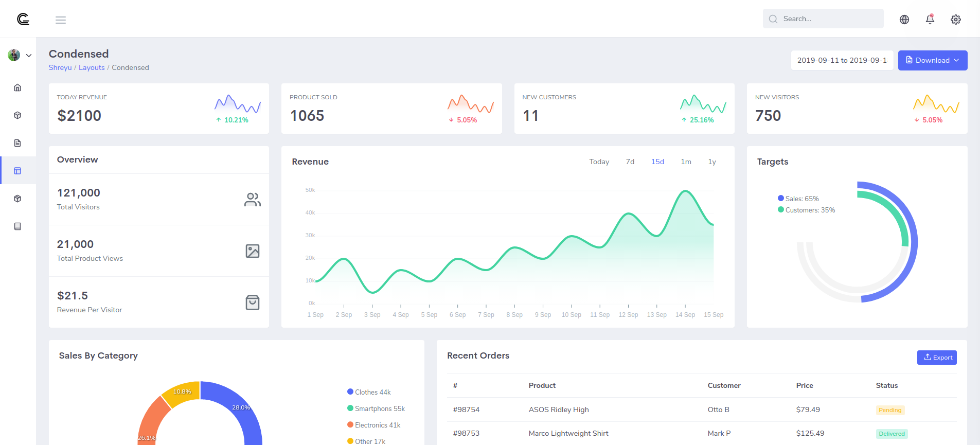
Task: Open the settings gear icon
Action: [x=956, y=20]
